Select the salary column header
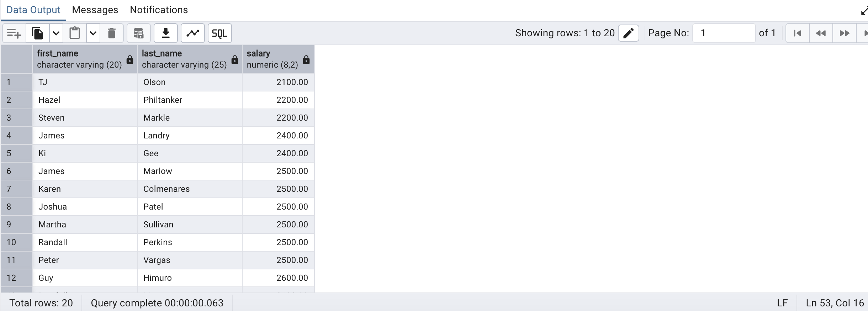The image size is (868, 311). (x=272, y=59)
